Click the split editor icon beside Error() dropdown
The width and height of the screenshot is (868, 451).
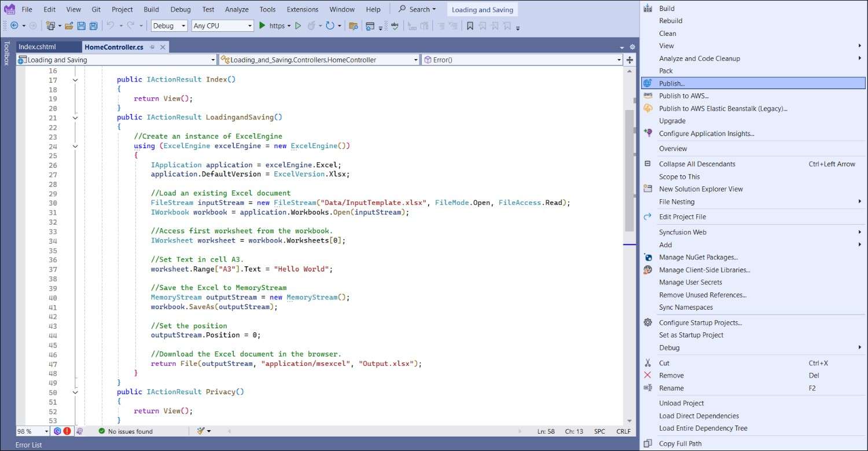630,60
